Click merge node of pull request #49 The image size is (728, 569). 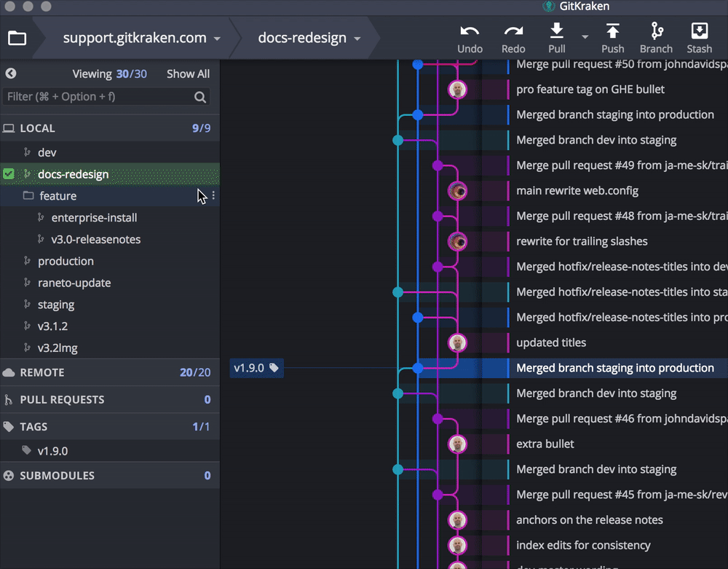coord(438,165)
